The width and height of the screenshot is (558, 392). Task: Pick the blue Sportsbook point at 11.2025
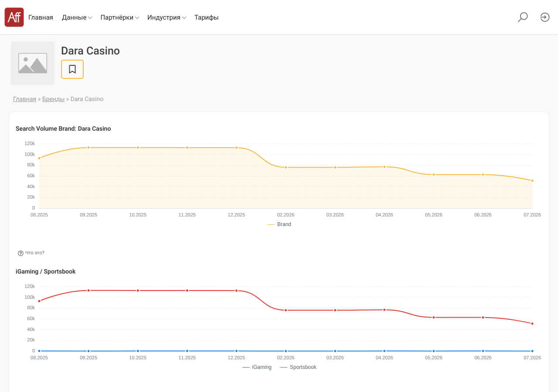(x=187, y=351)
